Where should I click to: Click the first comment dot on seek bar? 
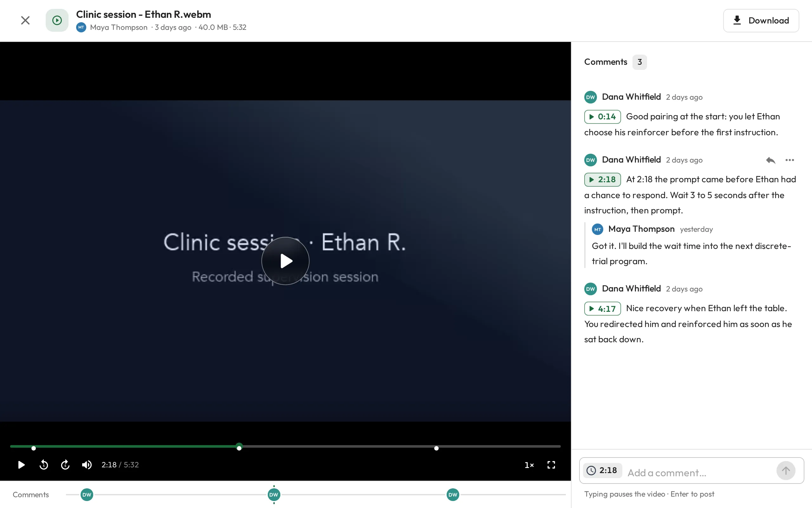point(34,448)
